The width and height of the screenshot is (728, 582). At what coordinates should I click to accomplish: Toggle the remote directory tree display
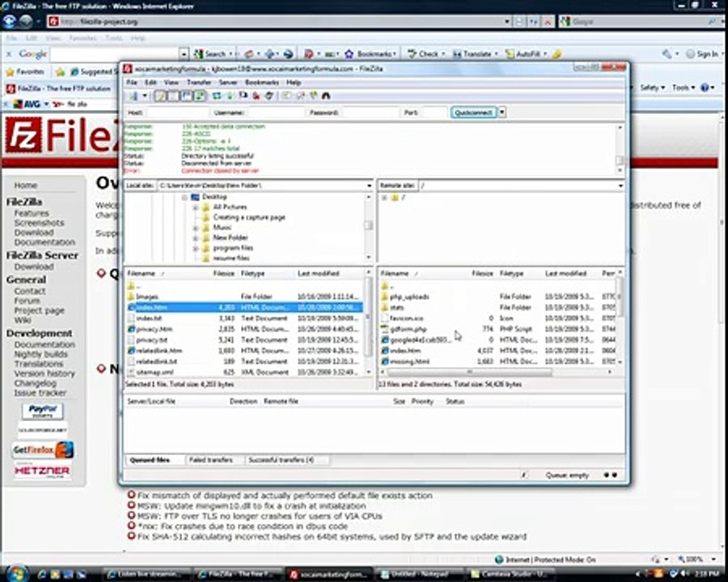point(186,95)
